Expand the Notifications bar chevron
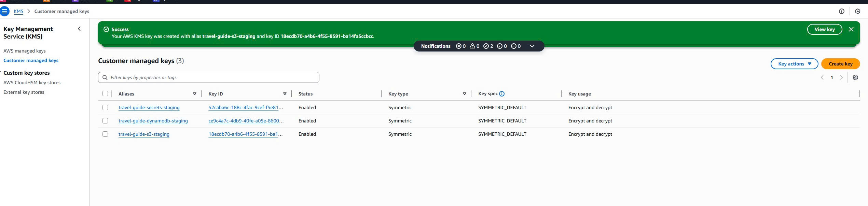 click(532, 46)
